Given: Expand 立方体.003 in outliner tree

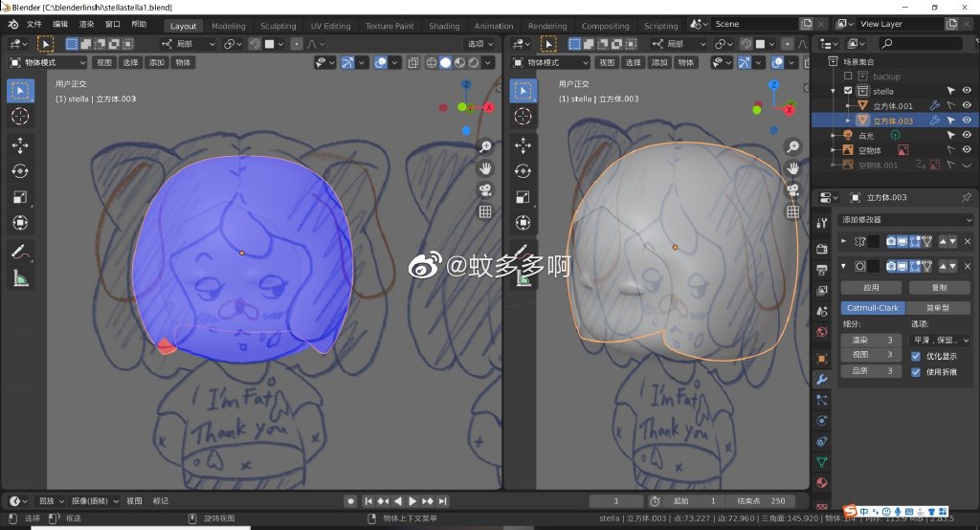Looking at the screenshot, I should (x=848, y=121).
